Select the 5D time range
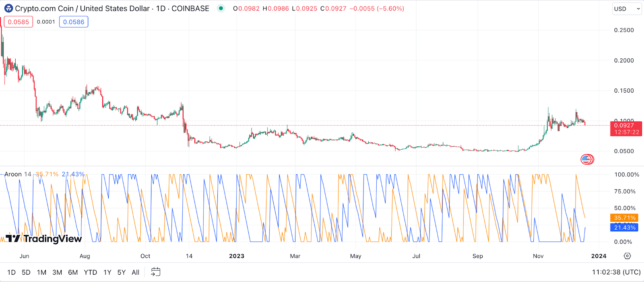This screenshot has height=282, width=644. [x=26, y=272]
